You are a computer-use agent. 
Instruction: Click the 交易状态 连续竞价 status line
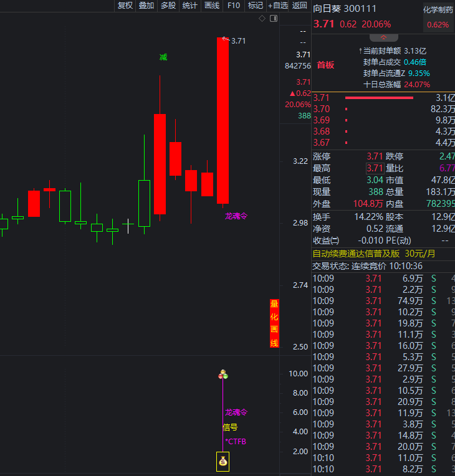click(x=368, y=266)
